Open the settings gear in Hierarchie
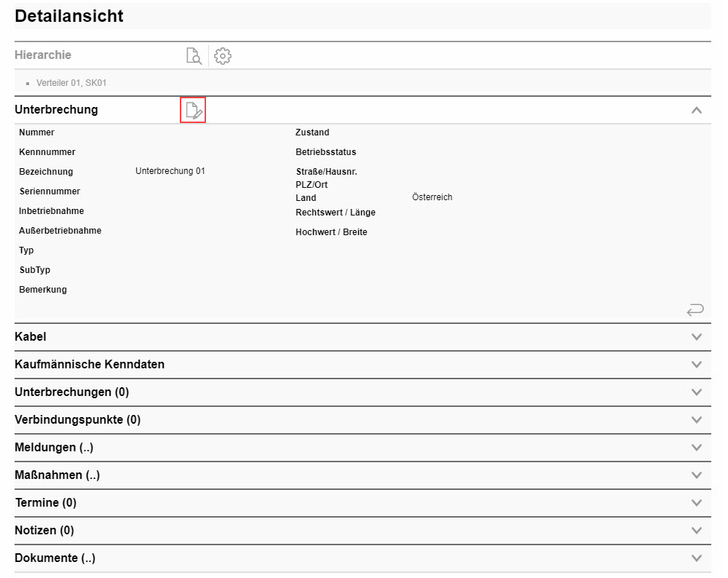728x578 pixels. click(x=223, y=56)
